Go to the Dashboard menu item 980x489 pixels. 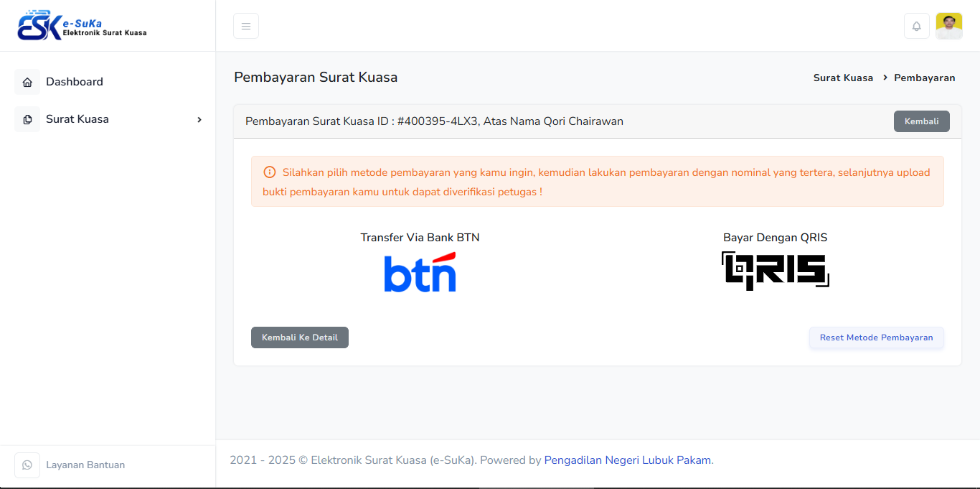75,82
